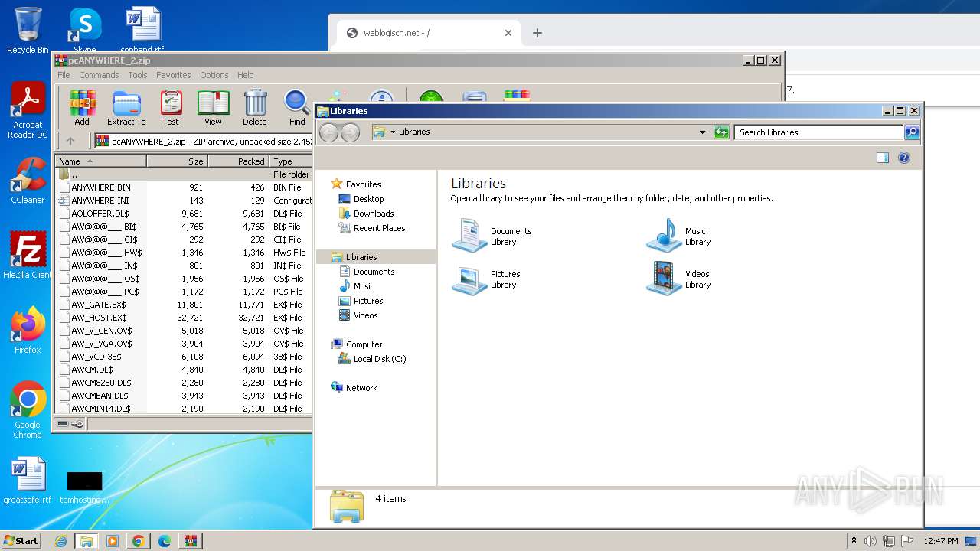
Task: Open the Documents Library icon
Action: click(x=492, y=236)
